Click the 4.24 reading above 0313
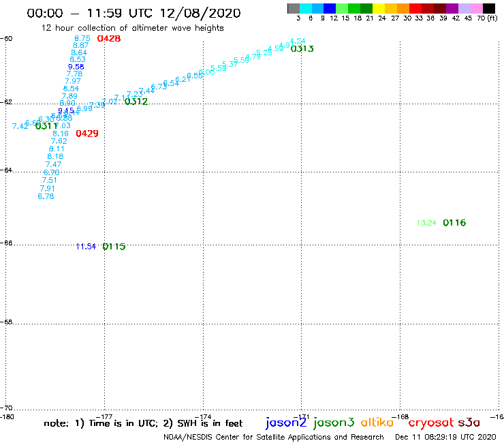This screenshot has width=504, height=443. (298, 41)
